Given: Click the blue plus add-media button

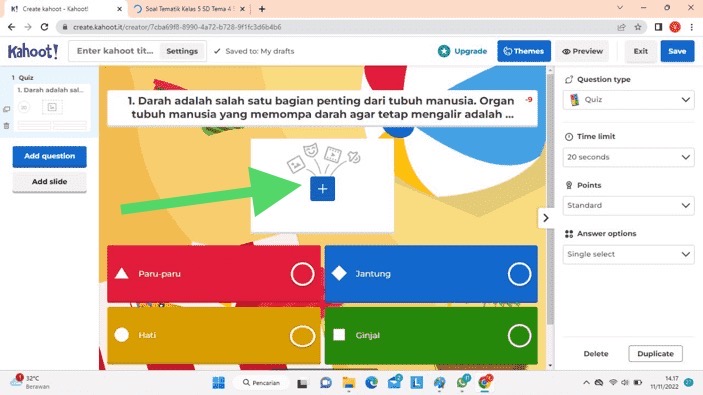Looking at the screenshot, I should (322, 189).
